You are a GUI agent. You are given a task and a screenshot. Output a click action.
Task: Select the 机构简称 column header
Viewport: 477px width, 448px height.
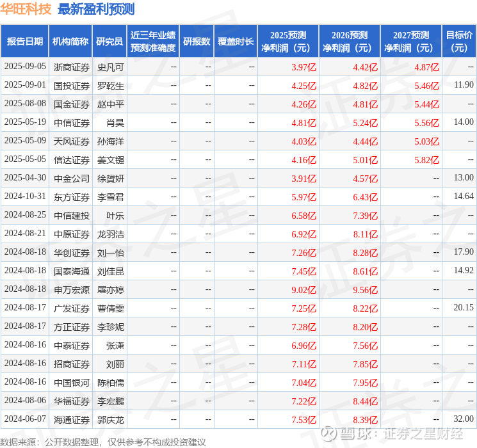tap(70, 42)
